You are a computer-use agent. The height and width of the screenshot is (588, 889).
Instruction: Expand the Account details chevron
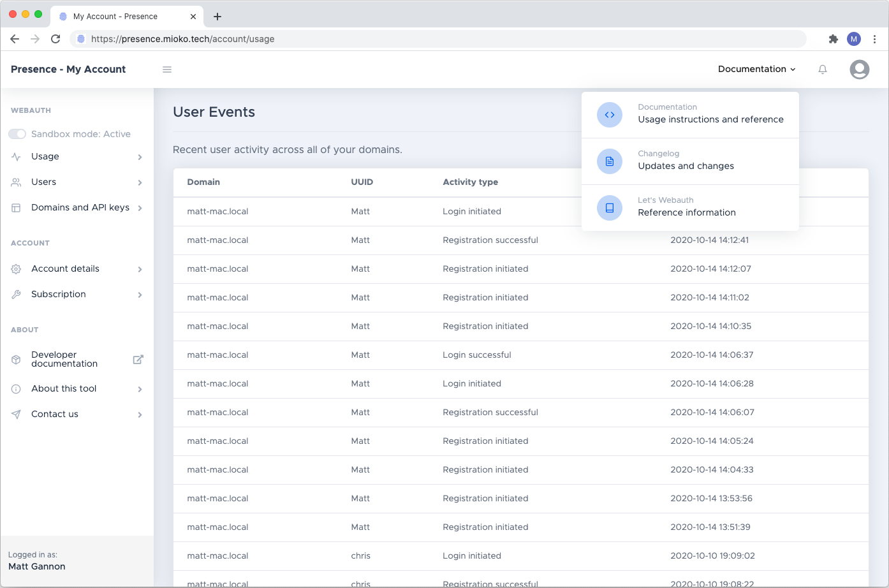pyautogui.click(x=140, y=269)
